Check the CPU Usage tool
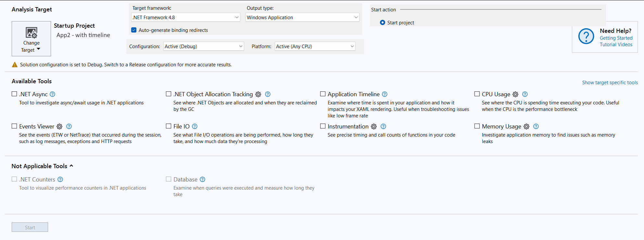The height and width of the screenshot is (240, 644). point(477,94)
